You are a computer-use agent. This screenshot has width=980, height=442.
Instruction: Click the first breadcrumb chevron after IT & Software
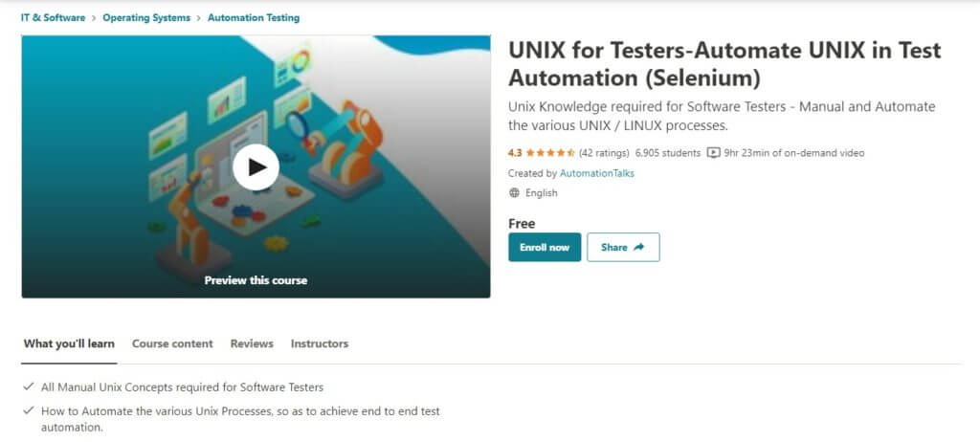tap(94, 18)
